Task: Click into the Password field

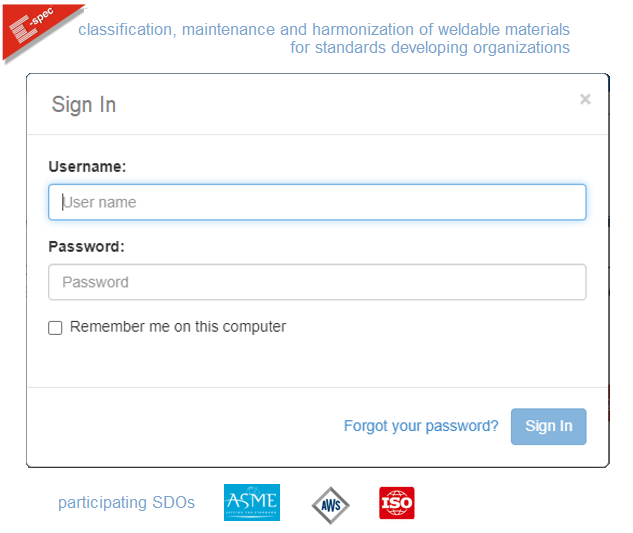Action: coord(317,282)
